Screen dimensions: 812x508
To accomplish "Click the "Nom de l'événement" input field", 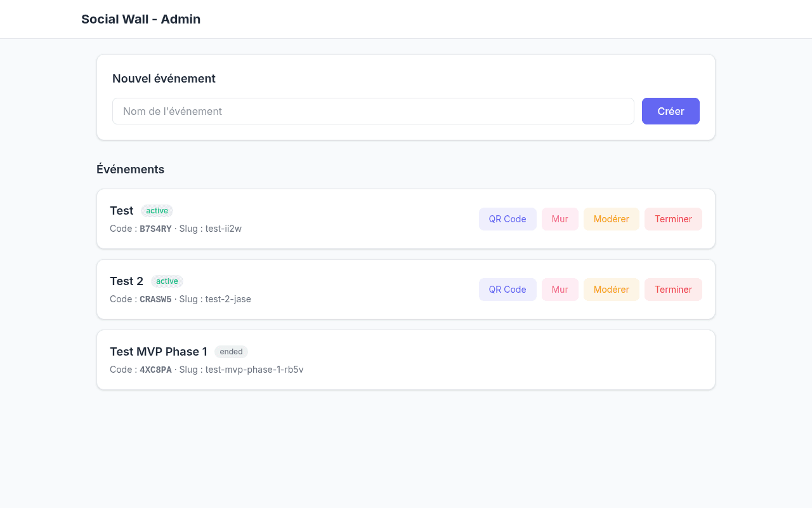I will pyautogui.click(x=373, y=111).
